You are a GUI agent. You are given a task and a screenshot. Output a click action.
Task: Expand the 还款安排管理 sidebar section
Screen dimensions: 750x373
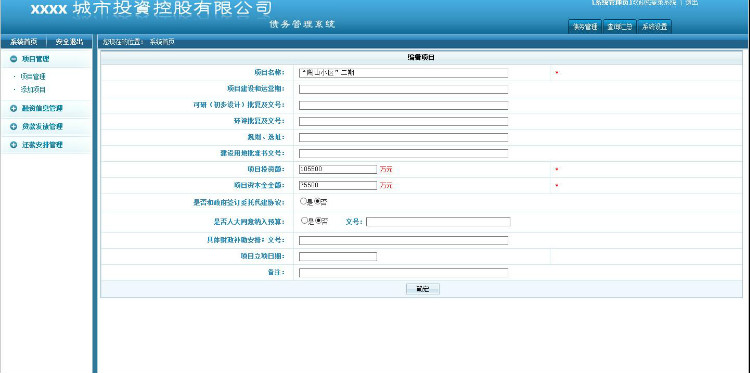coord(13,145)
